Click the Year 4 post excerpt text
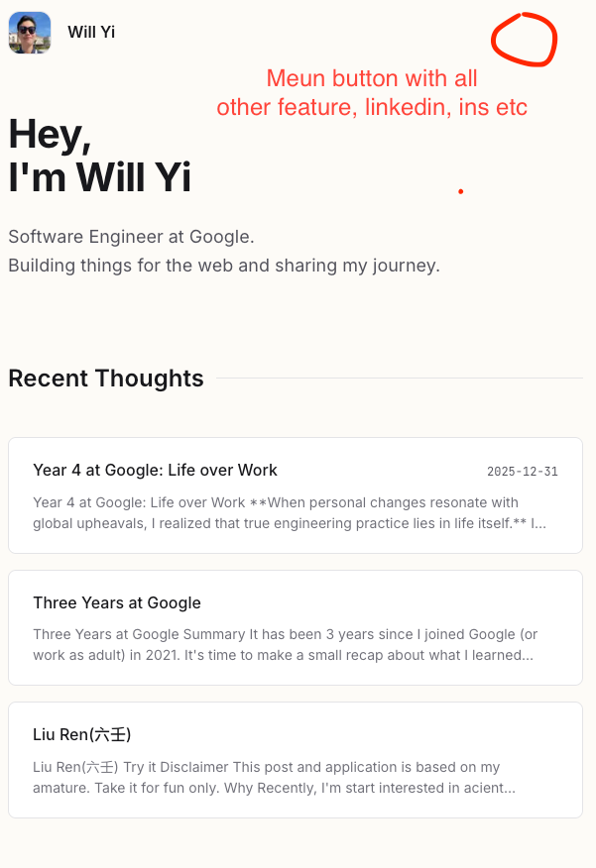This screenshot has width=596, height=868. tap(288, 513)
